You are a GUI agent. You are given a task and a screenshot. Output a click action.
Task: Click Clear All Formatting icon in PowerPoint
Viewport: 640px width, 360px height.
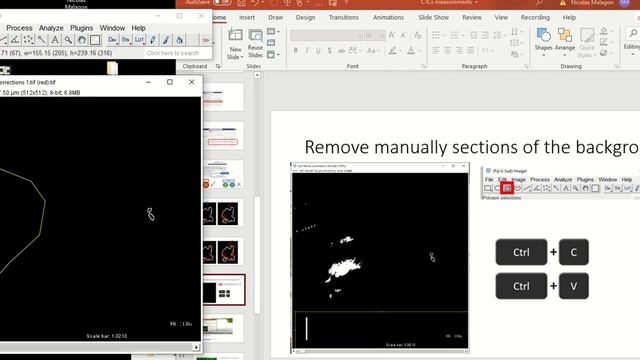tap(418, 36)
